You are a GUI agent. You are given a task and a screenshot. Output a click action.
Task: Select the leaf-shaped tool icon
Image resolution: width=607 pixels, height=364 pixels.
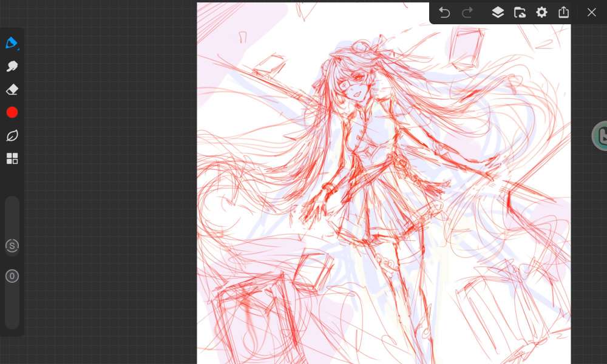pos(12,136)
